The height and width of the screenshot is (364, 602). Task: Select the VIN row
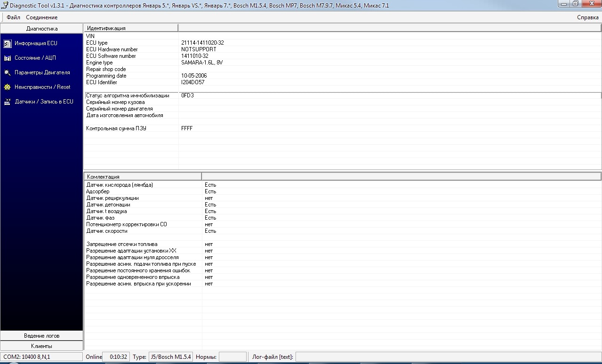[343, 36]
